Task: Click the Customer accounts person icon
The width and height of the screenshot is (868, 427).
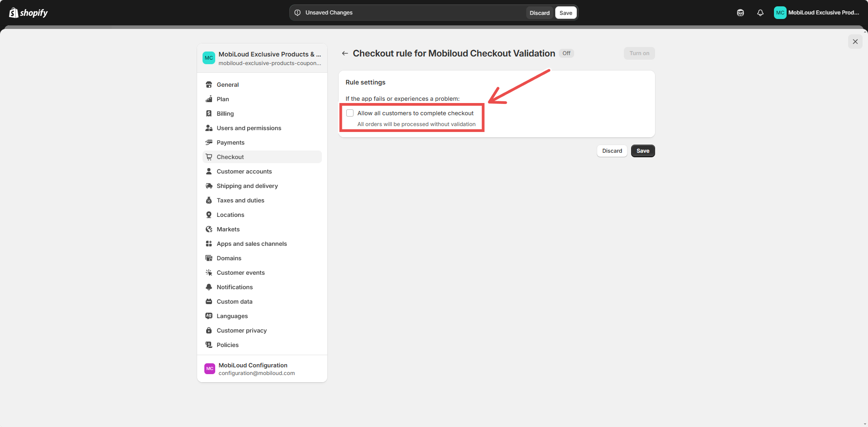Action: click(x=209, y=171)
